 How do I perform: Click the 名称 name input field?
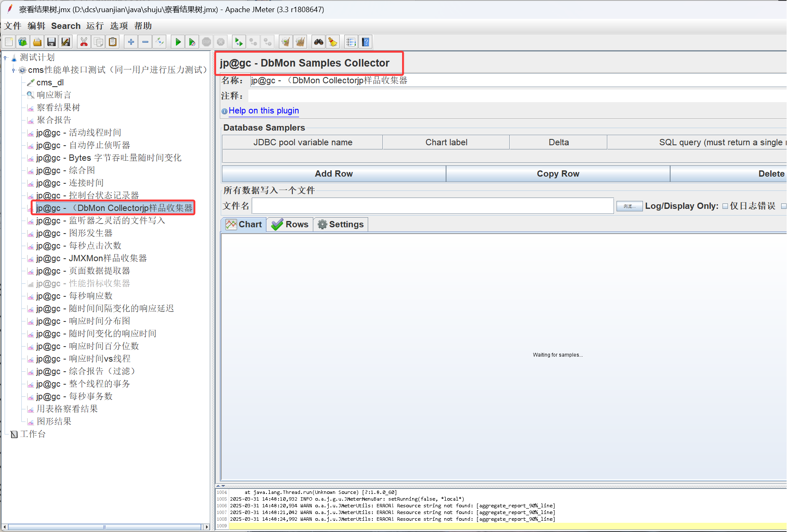coord(519,80)
